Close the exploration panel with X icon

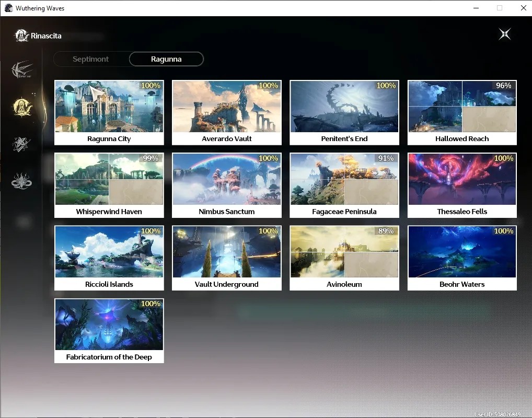pos(504,34)
